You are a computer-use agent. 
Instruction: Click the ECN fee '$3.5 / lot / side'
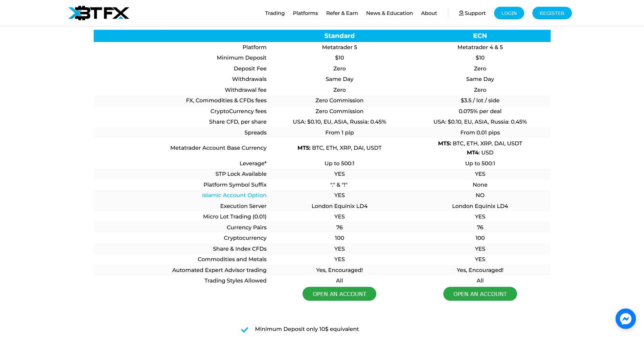[x=480, y=101]
